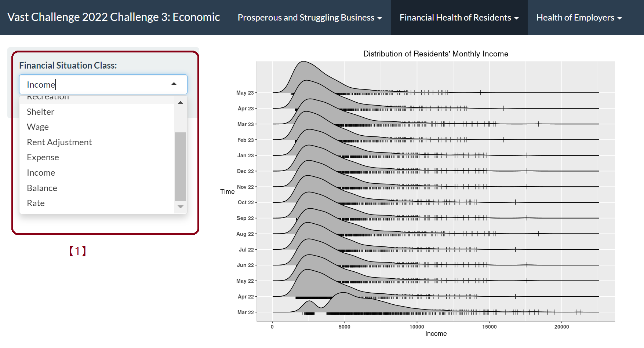Select Rent Adjustment from the list

pyautogui.click(x=59, y=142)
